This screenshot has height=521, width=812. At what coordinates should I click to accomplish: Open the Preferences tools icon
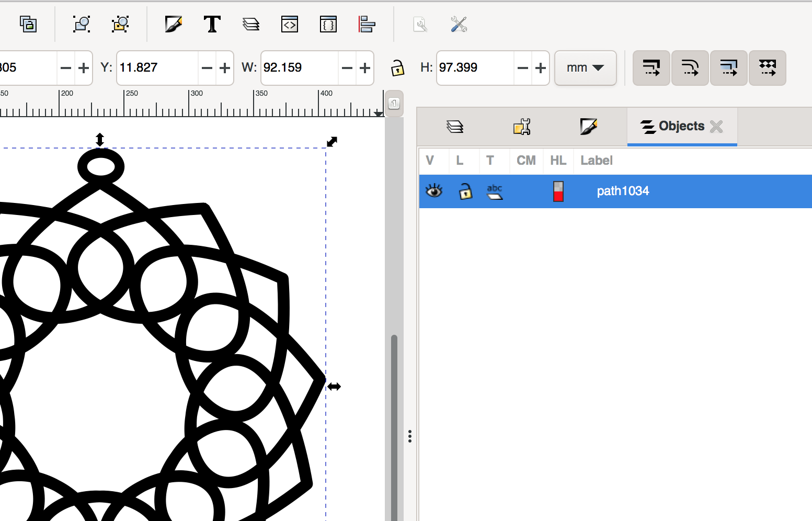[x=459, y=24]
